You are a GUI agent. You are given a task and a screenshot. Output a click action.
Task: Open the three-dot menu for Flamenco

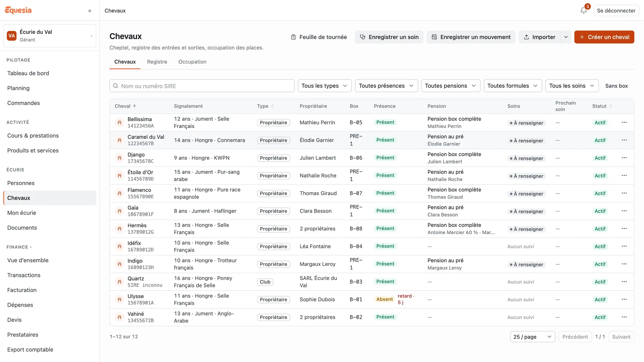pos(624,193)
